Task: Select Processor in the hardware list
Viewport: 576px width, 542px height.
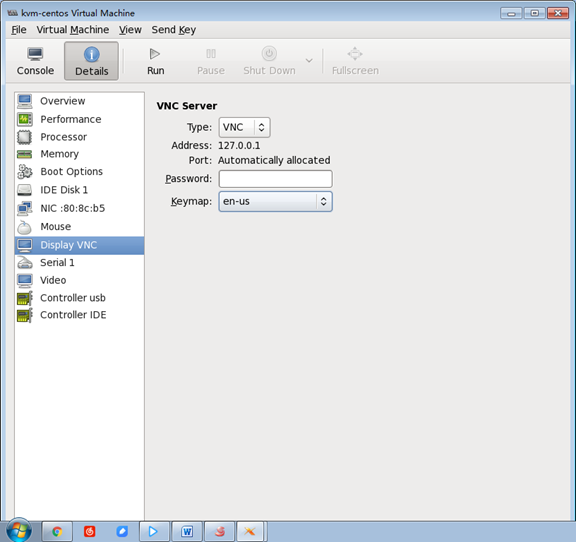Action: point(79,137)
